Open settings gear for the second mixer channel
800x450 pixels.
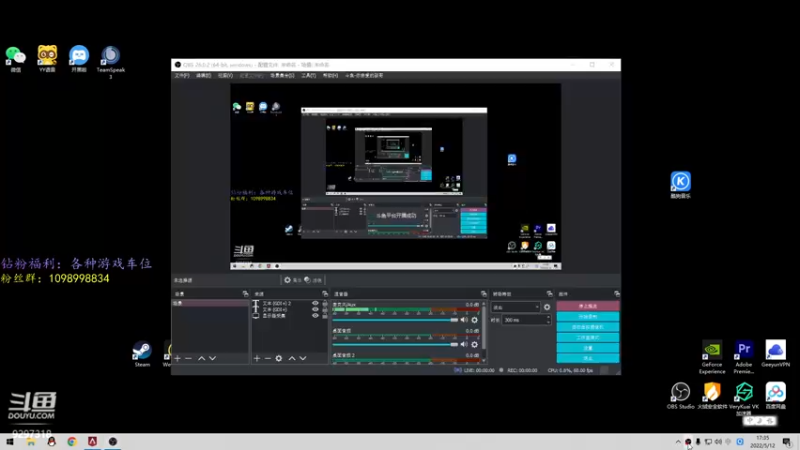[474, 344]
